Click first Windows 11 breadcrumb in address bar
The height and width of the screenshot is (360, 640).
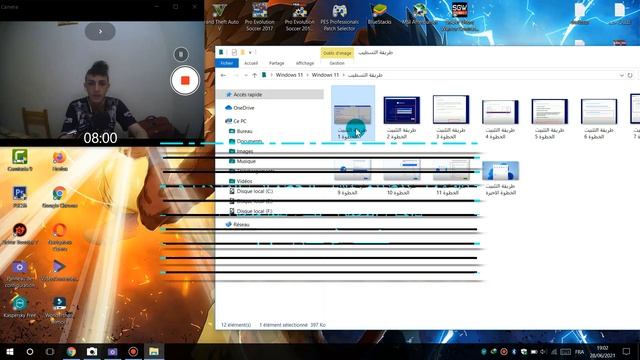[x=289, y=75]
